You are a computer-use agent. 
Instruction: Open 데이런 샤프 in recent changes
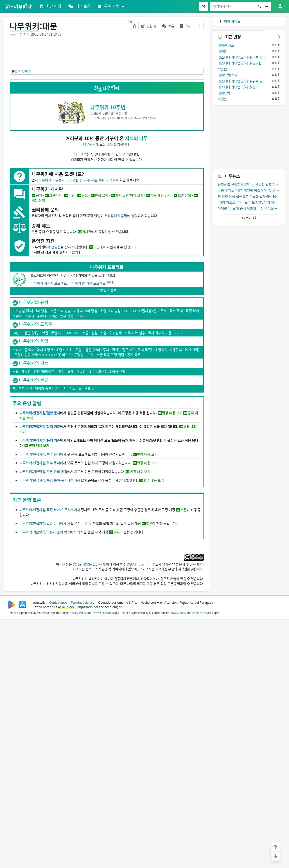point(226,45)
